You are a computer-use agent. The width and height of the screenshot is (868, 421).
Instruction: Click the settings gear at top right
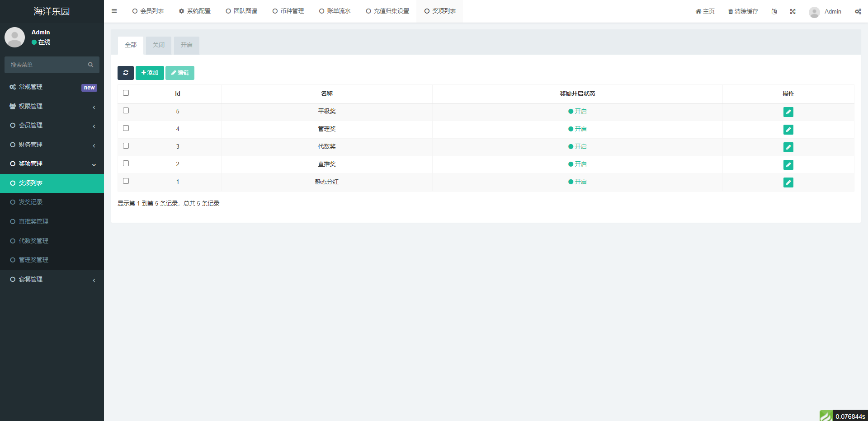tap(858, 11)
